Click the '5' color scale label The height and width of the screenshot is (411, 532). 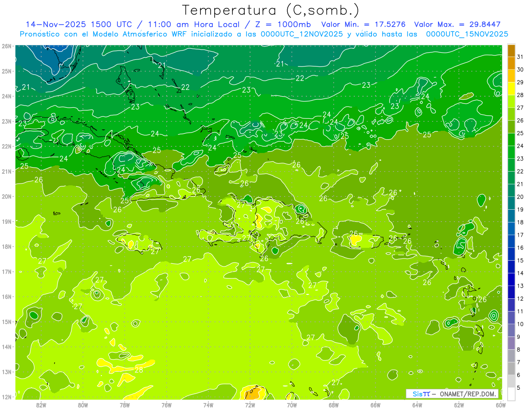click(x=519, y=388)
